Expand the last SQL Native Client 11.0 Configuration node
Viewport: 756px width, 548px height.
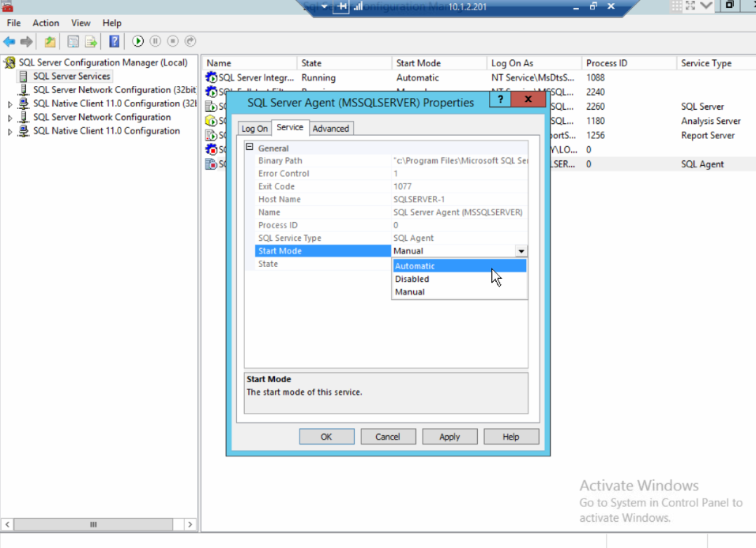click(x=9, y=131)
